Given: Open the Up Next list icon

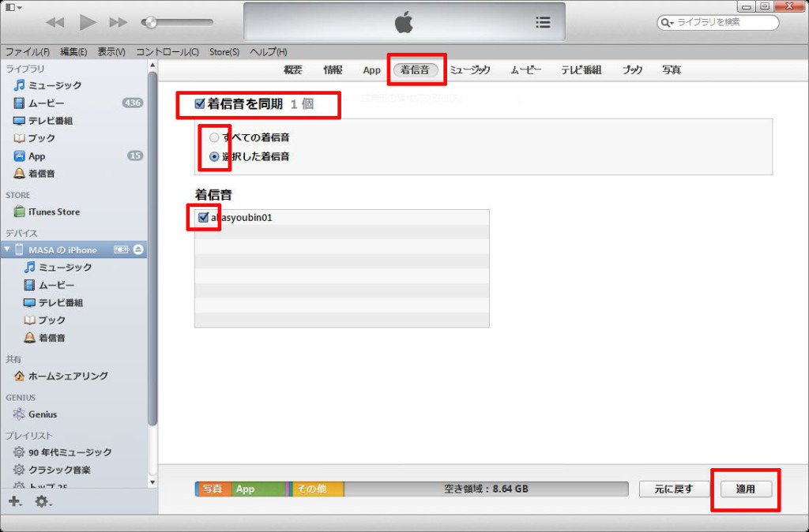Looking at the screenshot, I should pos(543,22).
